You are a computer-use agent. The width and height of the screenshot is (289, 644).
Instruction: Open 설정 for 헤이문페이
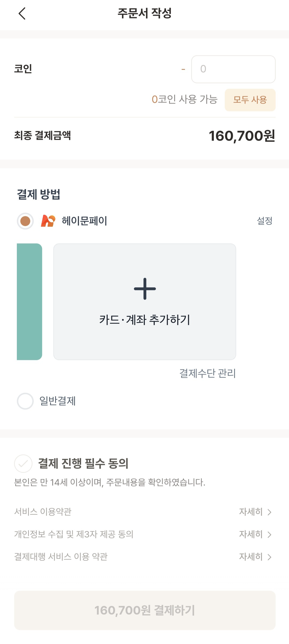tap(264, 221)
